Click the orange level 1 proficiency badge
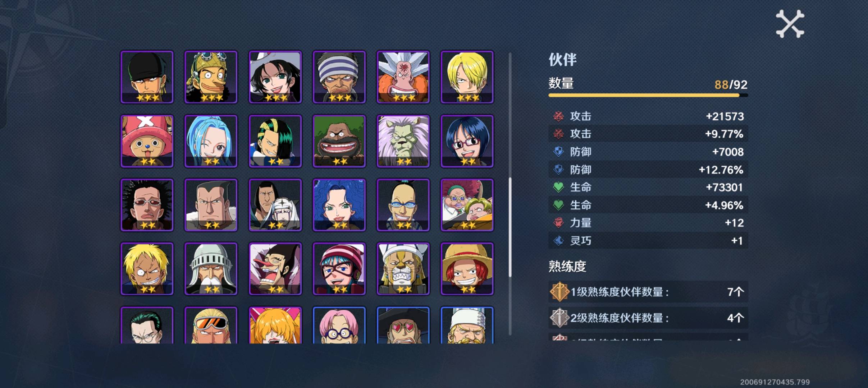Screen dimensions: 868x388 click(x=559, y=291)
